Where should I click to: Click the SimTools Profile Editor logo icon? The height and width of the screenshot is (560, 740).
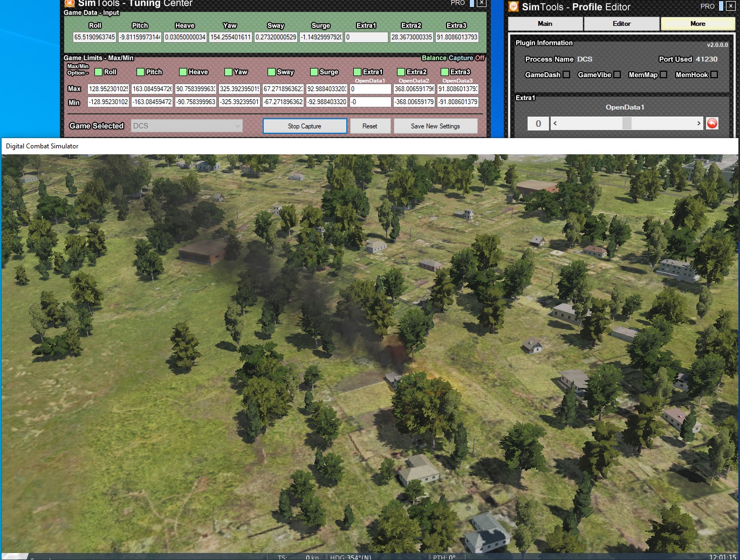[513, 6]
